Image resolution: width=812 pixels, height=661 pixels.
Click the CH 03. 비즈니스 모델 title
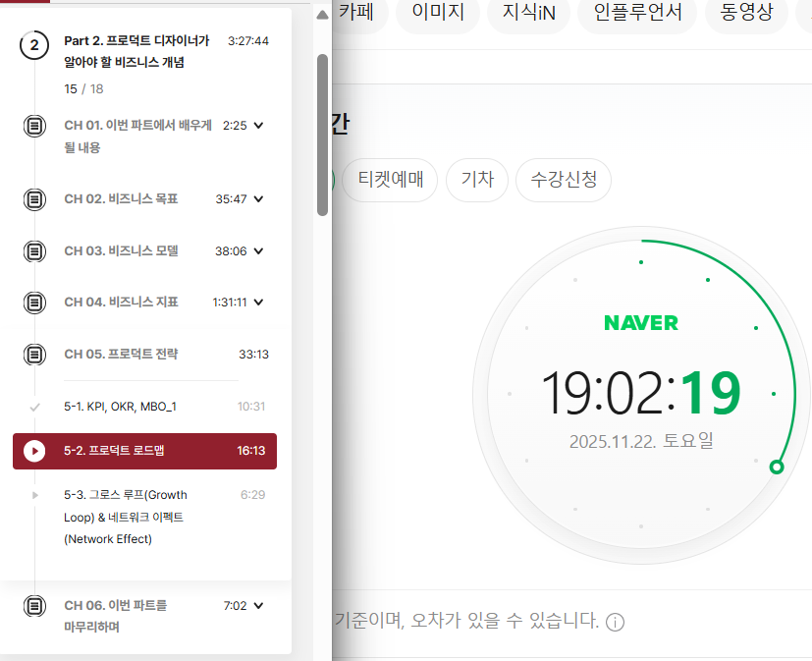point(121,251)
